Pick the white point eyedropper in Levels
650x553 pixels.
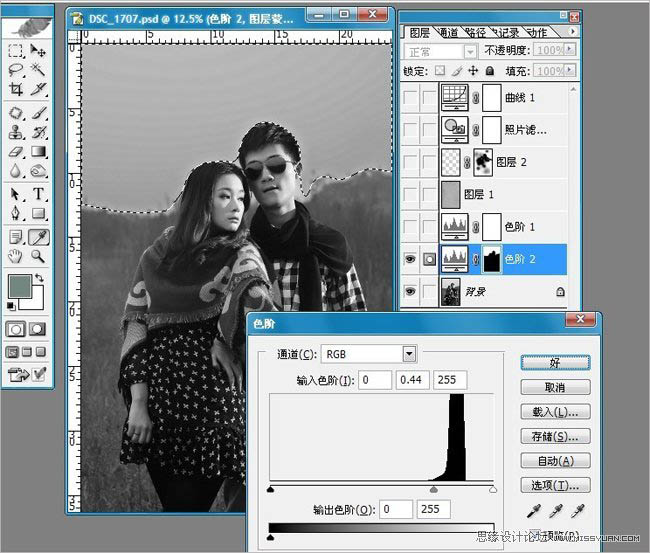[x=577, y=512]
